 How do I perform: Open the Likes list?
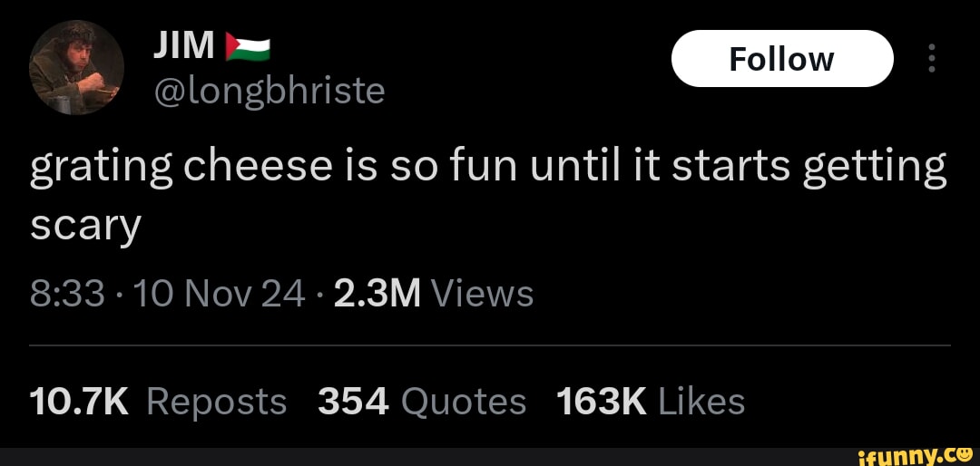(x=701, y=401)
